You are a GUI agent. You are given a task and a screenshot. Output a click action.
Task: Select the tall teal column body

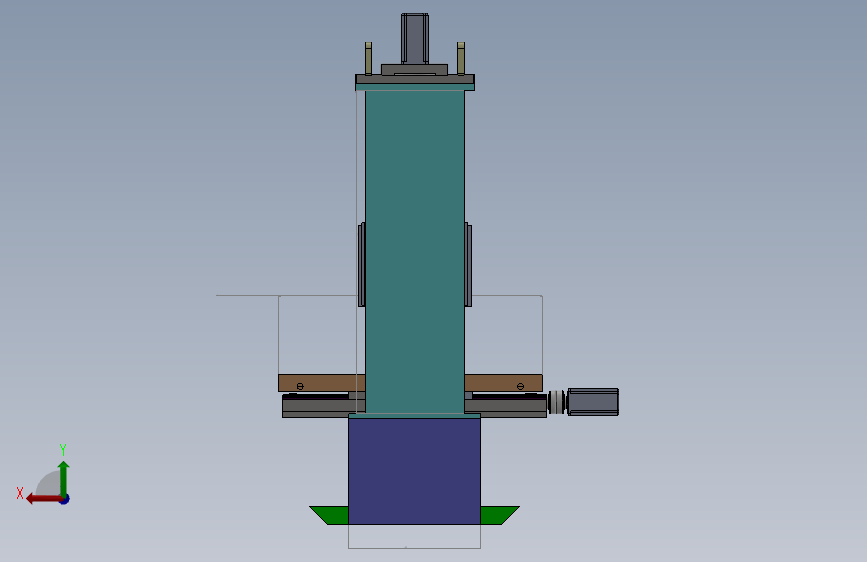point(415,252)
